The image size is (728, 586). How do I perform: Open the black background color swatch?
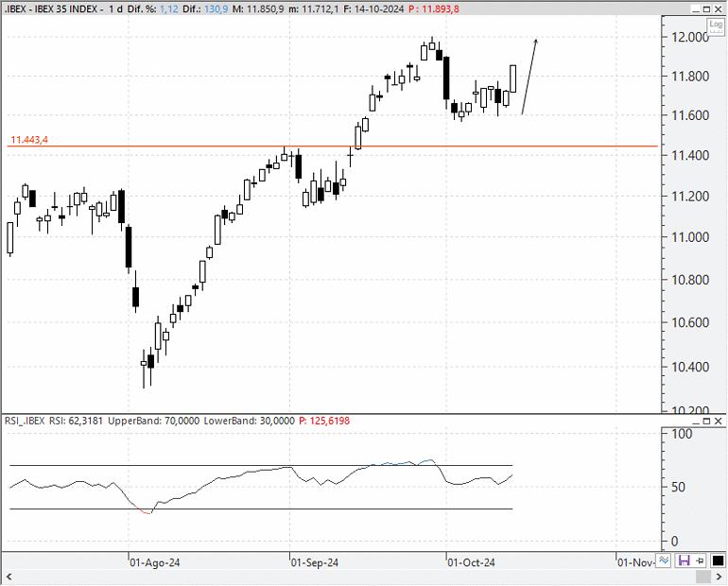point(718,560)
